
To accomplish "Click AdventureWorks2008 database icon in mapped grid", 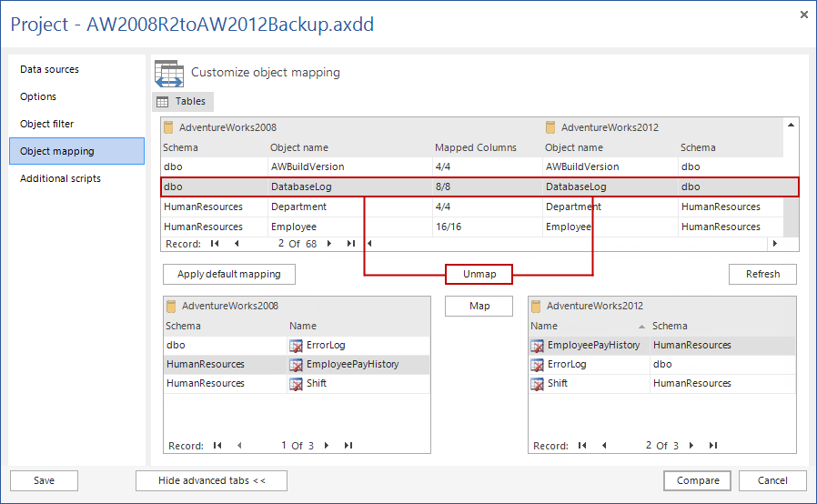I will [168, 127].
